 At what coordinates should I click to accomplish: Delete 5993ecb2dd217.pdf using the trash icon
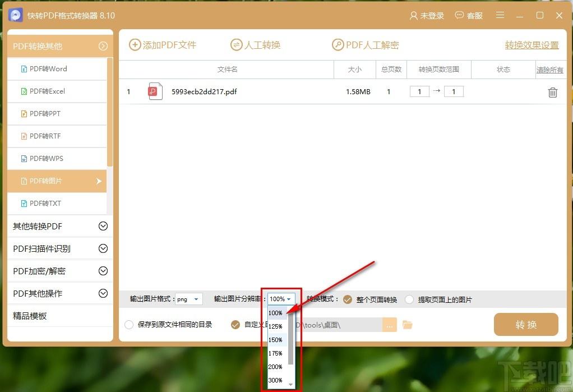click(x=553, y=91)
